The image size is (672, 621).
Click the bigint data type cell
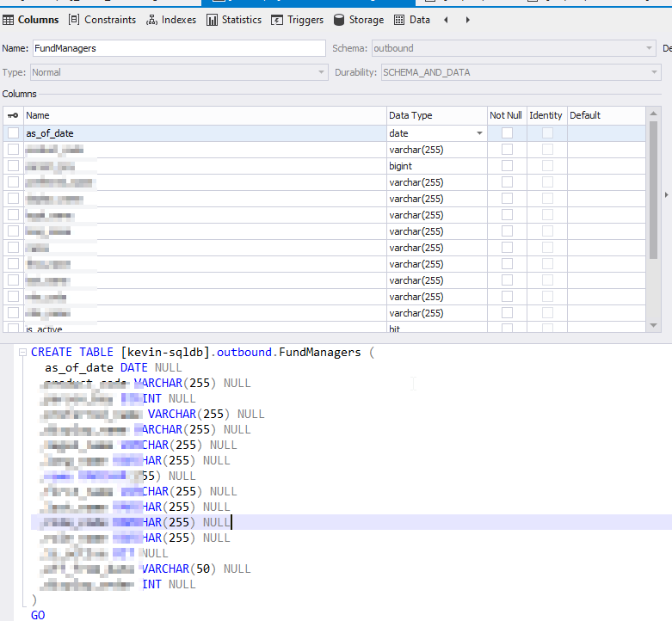(437, 166)
